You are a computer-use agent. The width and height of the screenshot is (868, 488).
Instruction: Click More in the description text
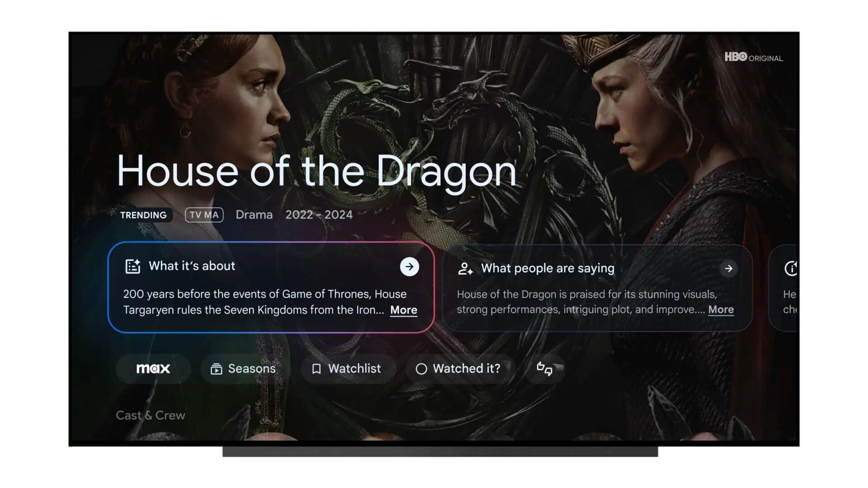[x=404, y=309]
